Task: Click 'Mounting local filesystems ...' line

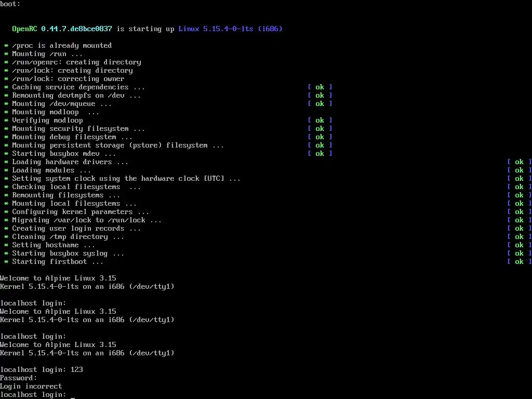Action: (74, 204)
